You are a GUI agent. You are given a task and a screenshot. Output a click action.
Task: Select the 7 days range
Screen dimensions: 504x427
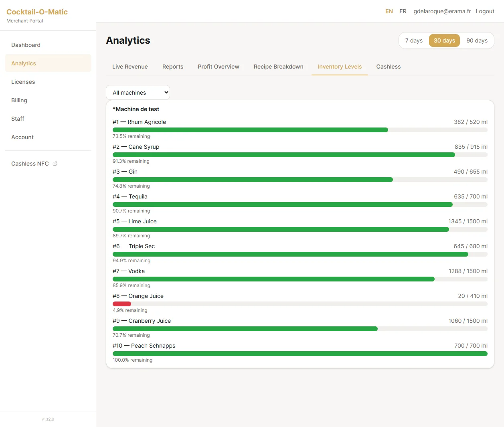414,40
